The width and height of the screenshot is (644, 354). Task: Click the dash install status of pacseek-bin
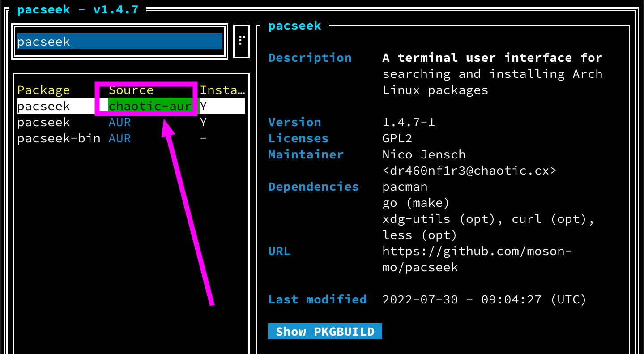[204, 138]
